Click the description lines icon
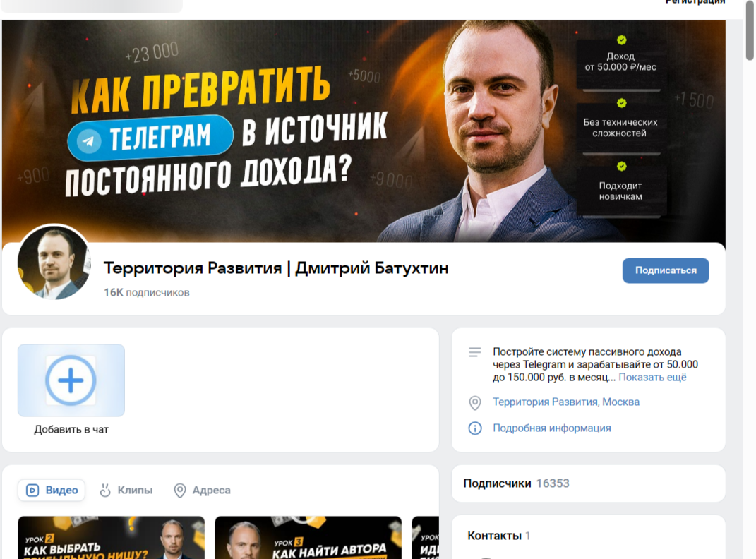Screen dimensions: 756x559 click(x=475, y=352)
